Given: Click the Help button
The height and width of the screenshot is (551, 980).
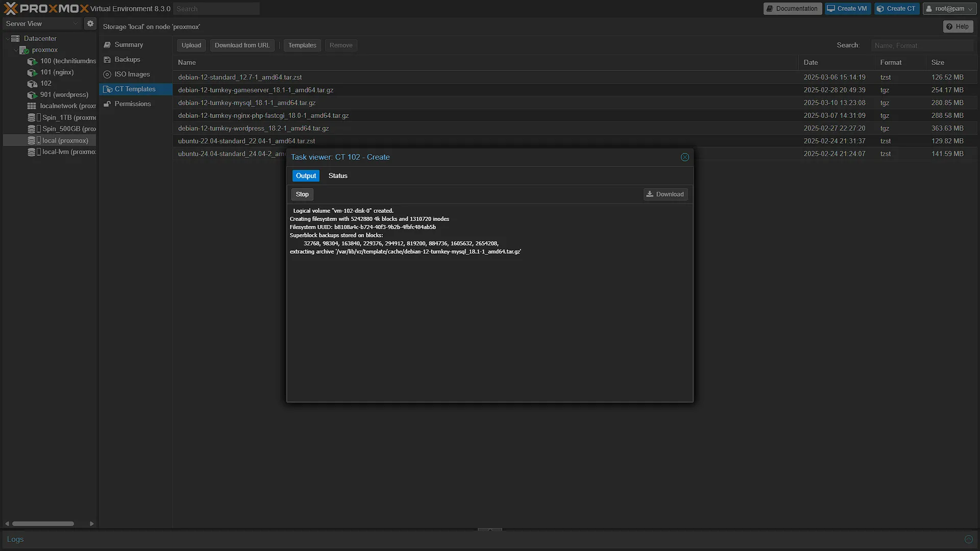Looking at the screenshot, I should pos(958,27).
